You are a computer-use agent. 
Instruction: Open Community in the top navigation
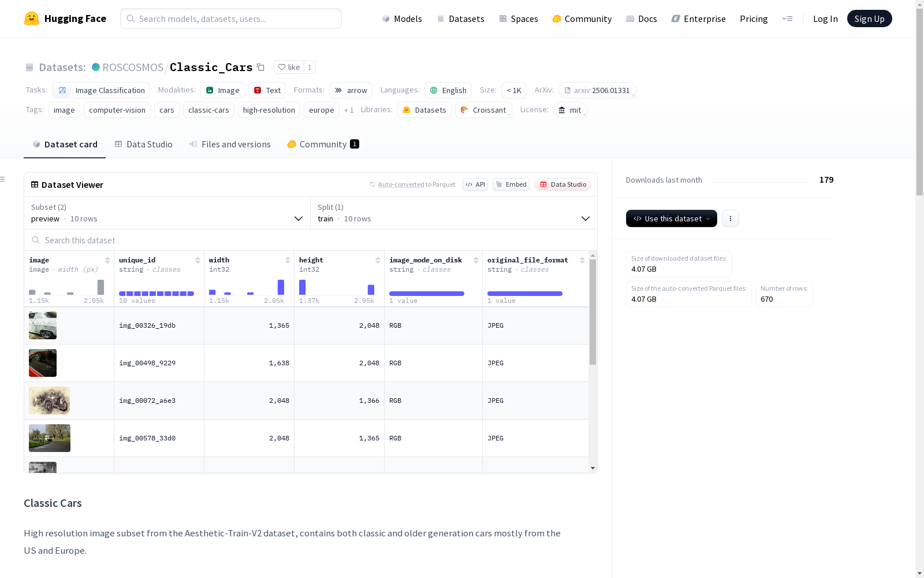click(x=582, y=18)
